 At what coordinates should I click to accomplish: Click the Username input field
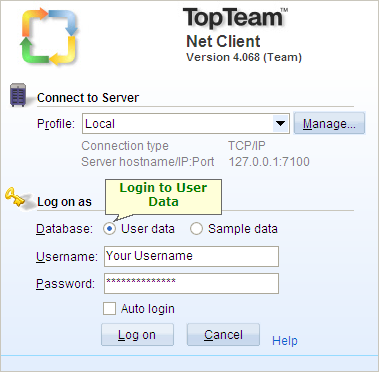coord(191,257)
